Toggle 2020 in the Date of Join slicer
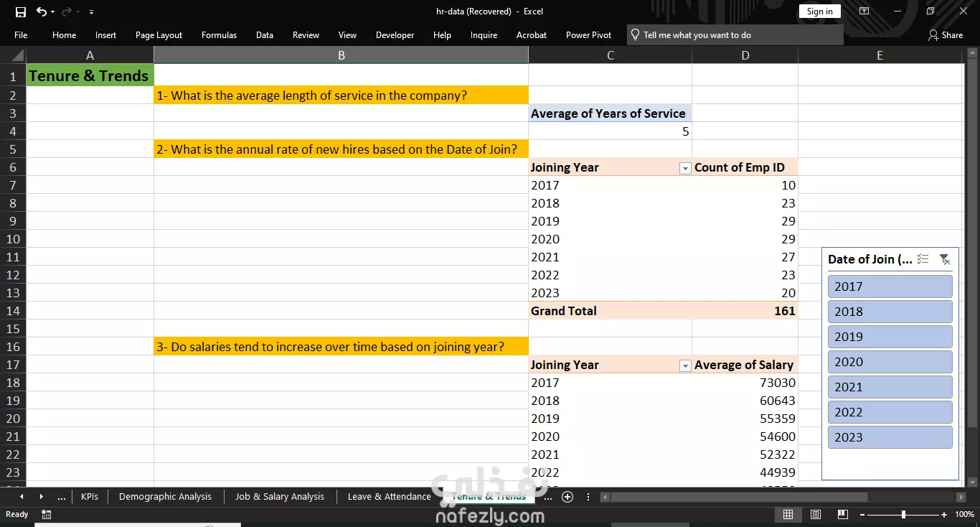The height and width of the screenshot is (527, 980). (890, 362)
